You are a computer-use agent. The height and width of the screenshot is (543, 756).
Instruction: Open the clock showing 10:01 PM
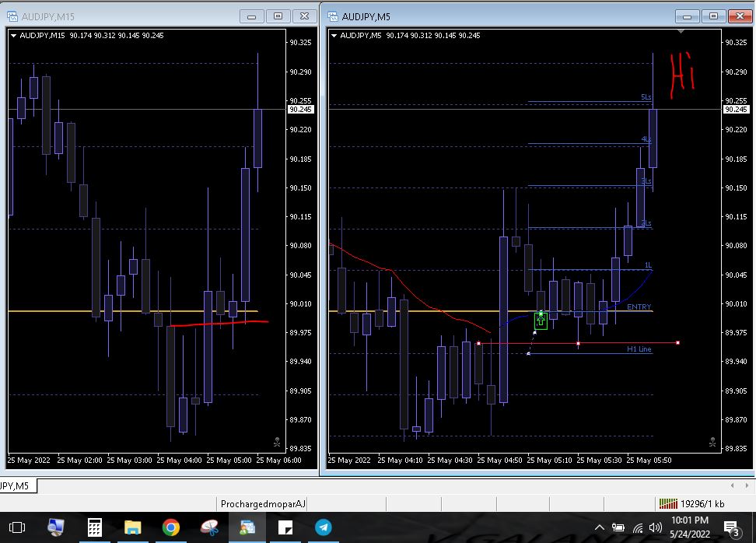pos(689,527)
